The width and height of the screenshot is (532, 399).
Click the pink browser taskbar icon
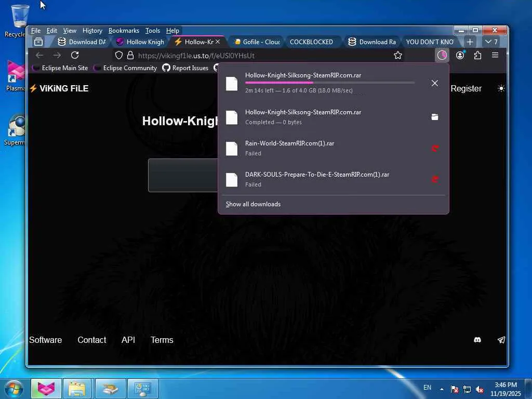click(x=46, y=389)
